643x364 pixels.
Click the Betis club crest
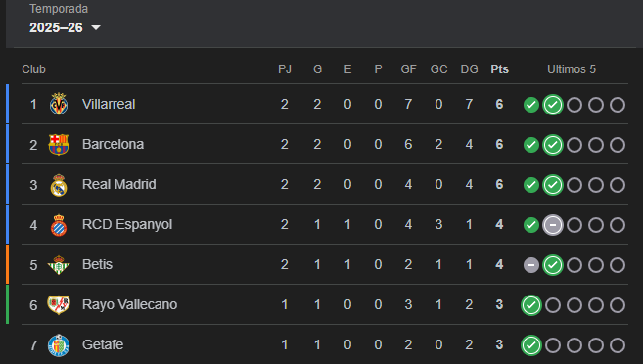[x=59, y=265]
